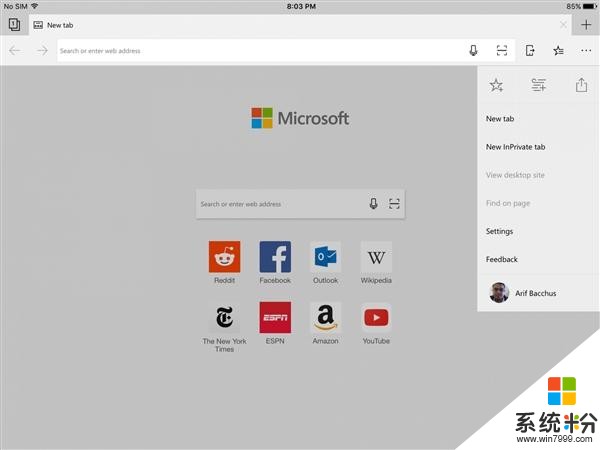This screenshot has width=600, height=450.
Task: Select Find on page menu item
Action: [538, 203]
